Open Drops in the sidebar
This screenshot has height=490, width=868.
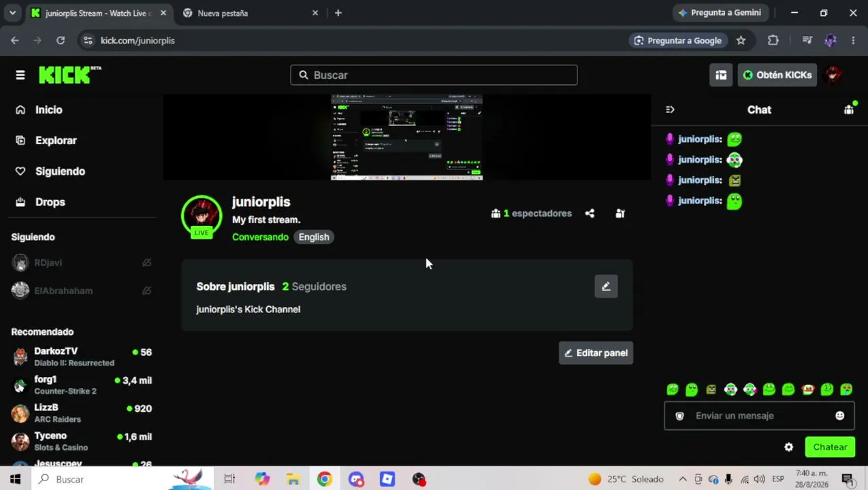pos(50,202)
